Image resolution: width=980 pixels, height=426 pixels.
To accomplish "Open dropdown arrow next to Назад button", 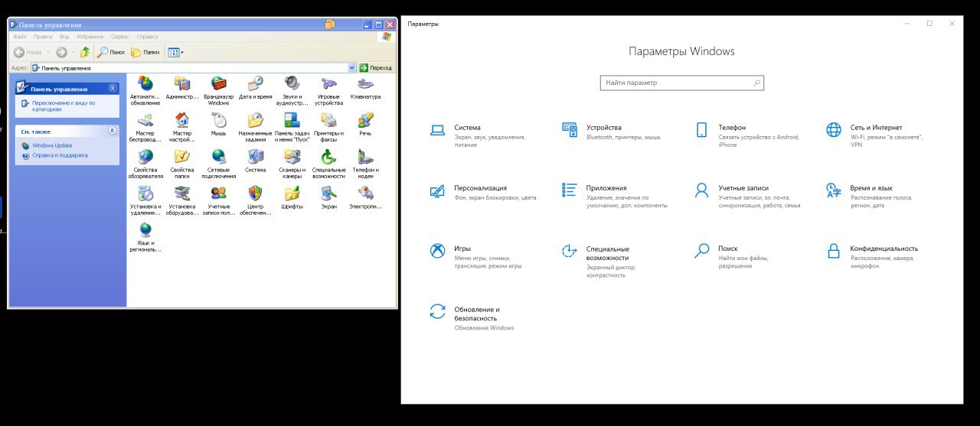I will (x=49, y=52).
